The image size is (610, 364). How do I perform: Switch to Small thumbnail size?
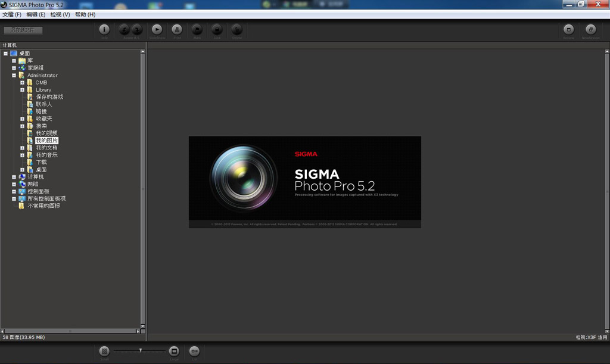click(x=104, y=351)
